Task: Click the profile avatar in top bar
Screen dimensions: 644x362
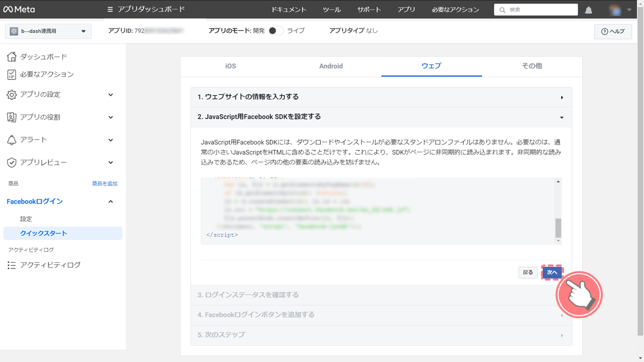Action: (615, 10)
